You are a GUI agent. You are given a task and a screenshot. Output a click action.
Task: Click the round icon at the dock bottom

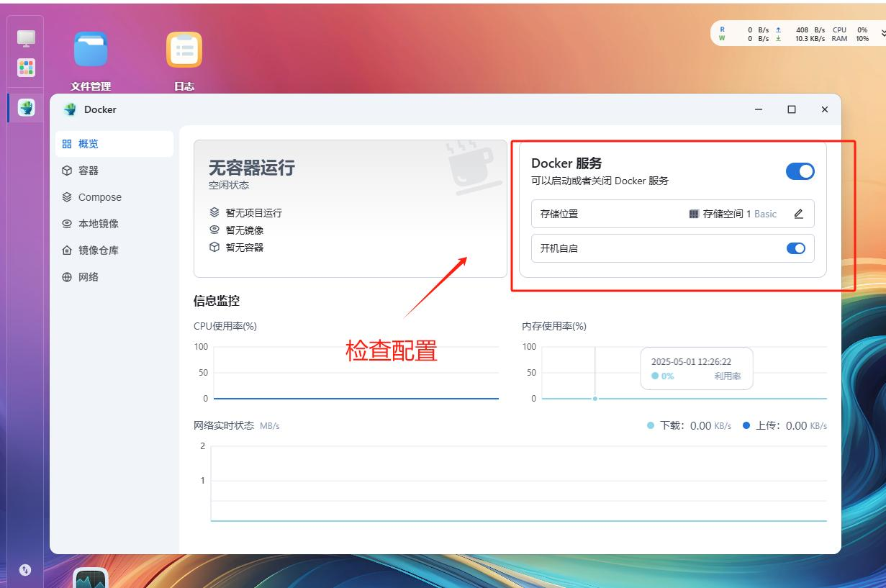[25, 570]
